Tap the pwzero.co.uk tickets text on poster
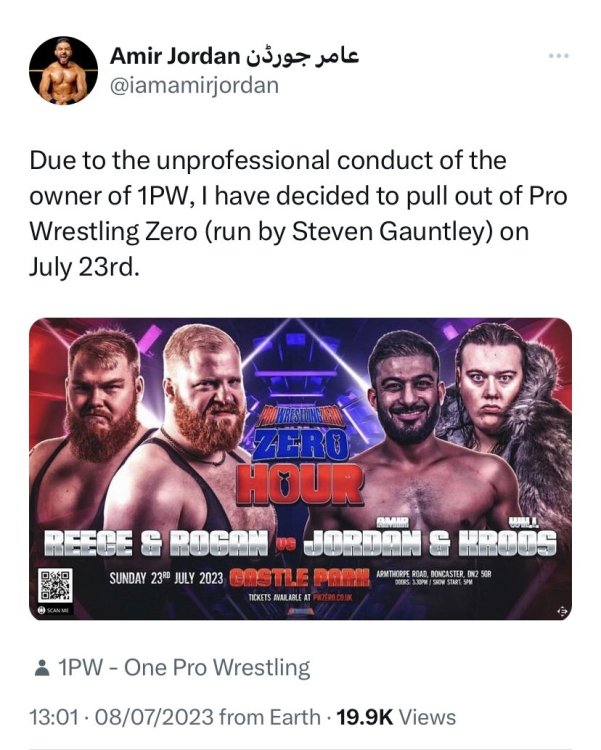Viewport: 601px width, 750px height. click(300, 597)
